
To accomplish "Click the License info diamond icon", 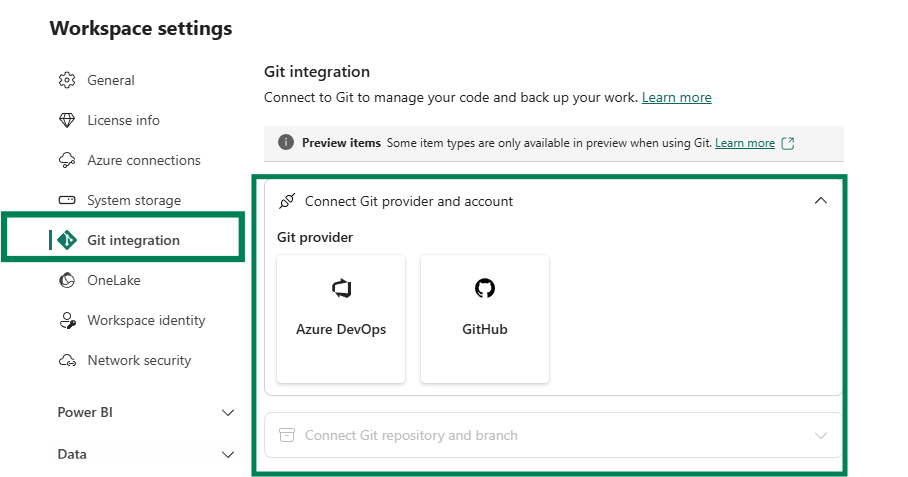I will pyautogui.click(x=67, y=120).
